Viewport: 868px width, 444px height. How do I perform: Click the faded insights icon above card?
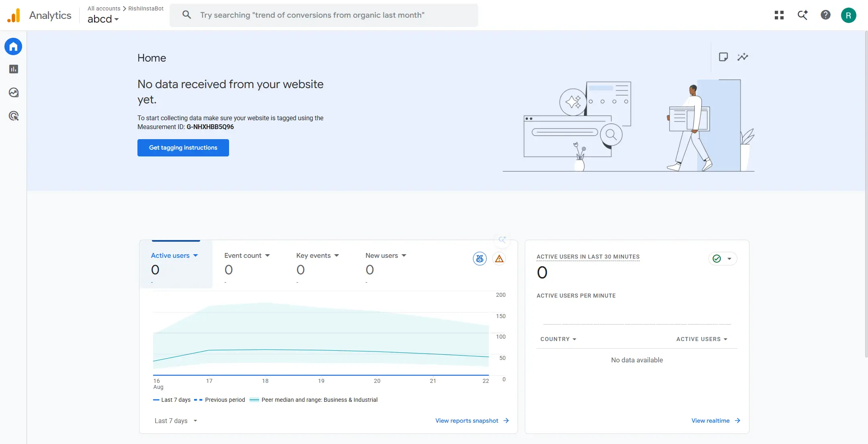click(x=502, y=239)
